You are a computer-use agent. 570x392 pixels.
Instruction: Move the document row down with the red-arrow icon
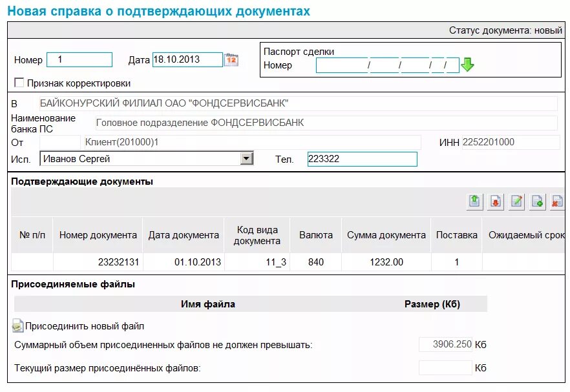(496, 201)
